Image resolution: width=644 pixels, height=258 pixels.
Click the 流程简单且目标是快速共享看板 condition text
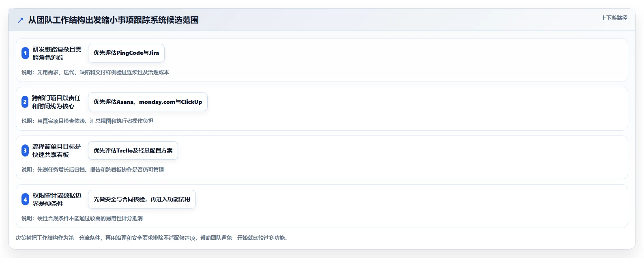[57, 150]
